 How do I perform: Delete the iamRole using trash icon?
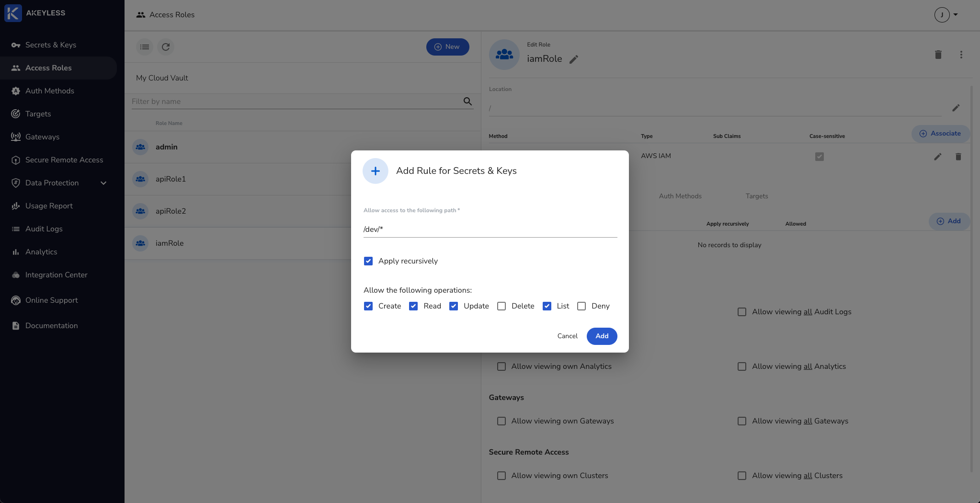(x=938, y=55)
